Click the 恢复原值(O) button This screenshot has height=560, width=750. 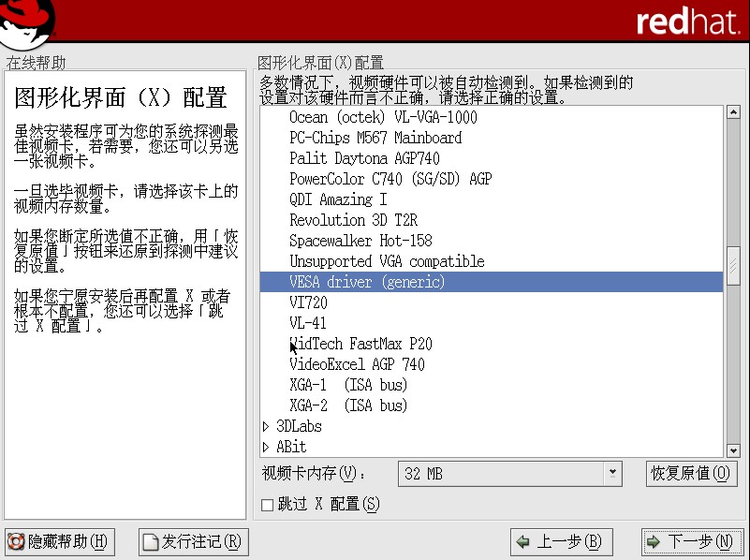pos(691,474)
